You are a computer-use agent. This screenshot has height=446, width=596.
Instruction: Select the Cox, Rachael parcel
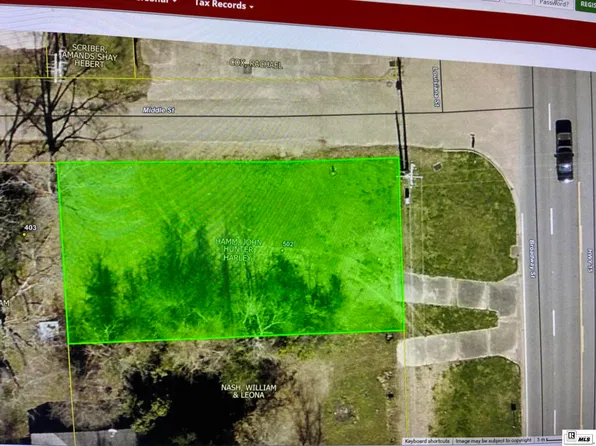tap(256, 63)
